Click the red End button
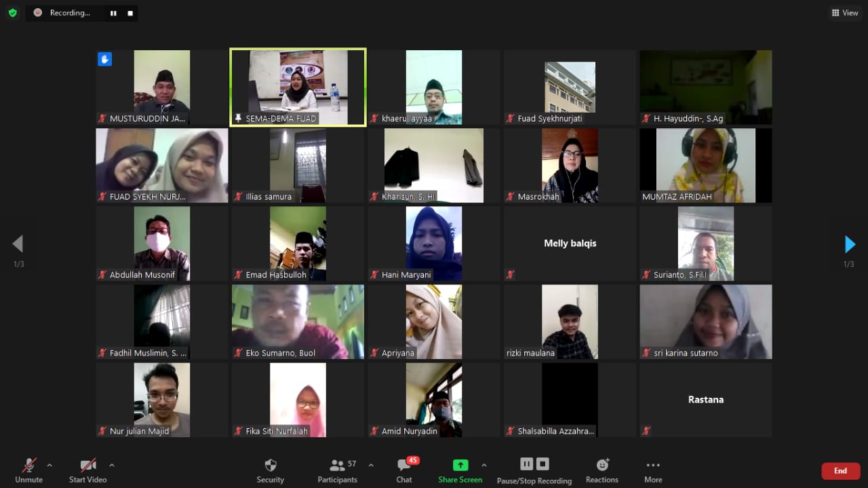The image size is (868, 488). pos(840,471)
